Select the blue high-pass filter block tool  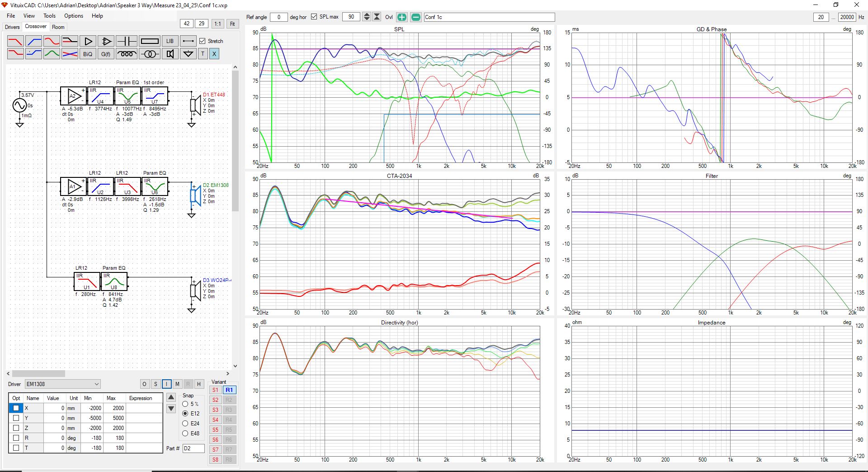(x=33, y=41)
